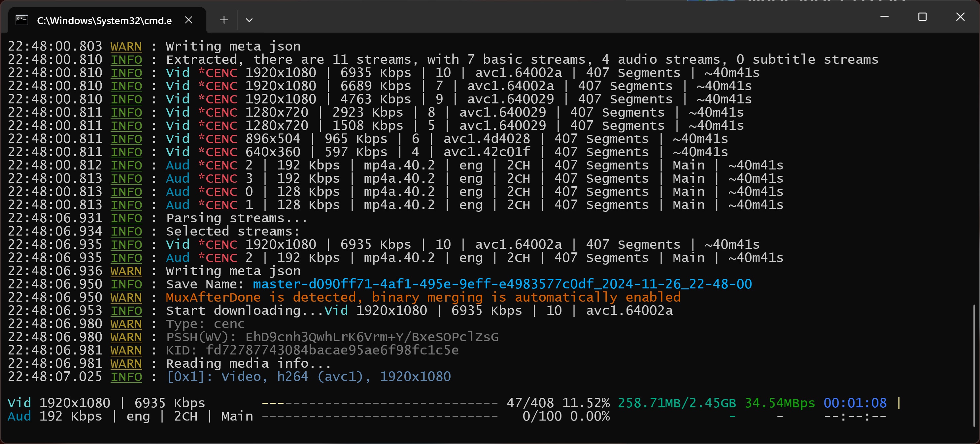Click the cmd.exe tab icon
This screenshot has width=980, height=444.
(22, 20)
